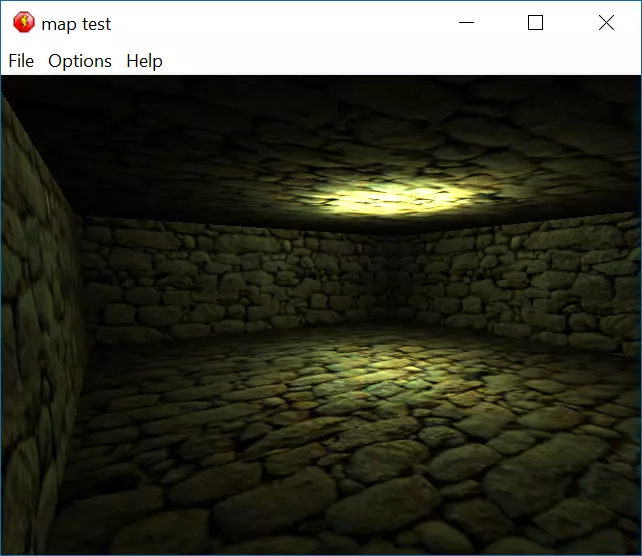Maximize the map test window
642x556 pixels.
click(535, 23)
